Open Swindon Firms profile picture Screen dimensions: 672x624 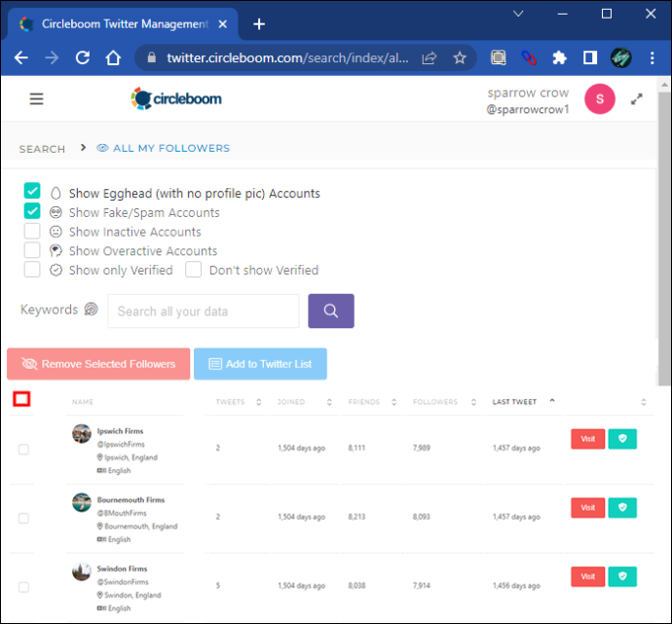tap(82, 571)
